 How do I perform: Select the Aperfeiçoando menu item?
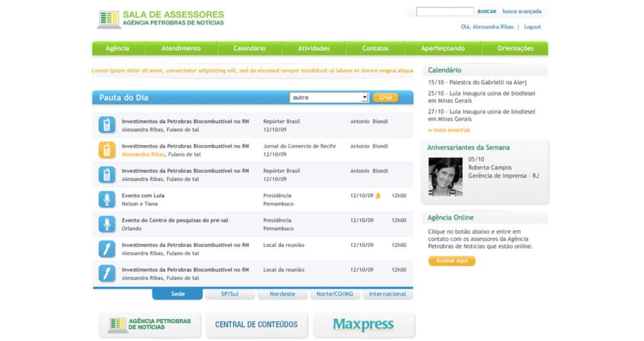pos(443,48)
